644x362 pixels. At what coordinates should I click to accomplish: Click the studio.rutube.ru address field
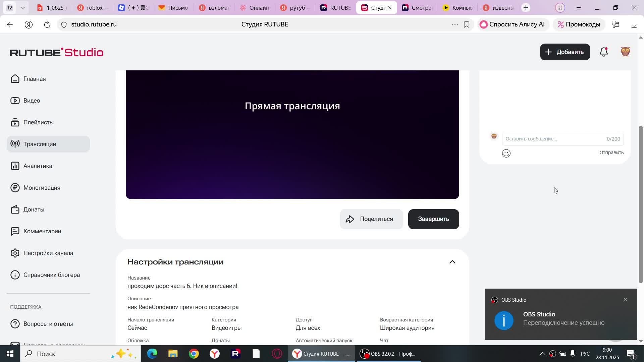(x=94, y=24)
